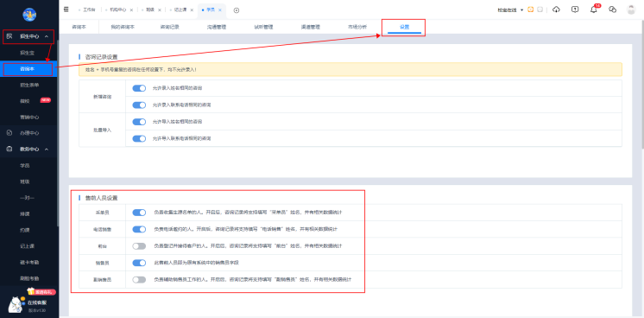Open the 班级 page tab
644x318 pixels.
150,10
